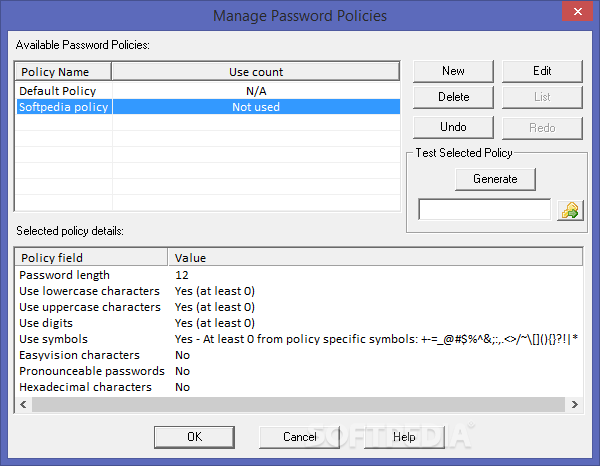Click the Hexadecimal characters row
This screenshot has height=466, width=600.
[299, 388]
